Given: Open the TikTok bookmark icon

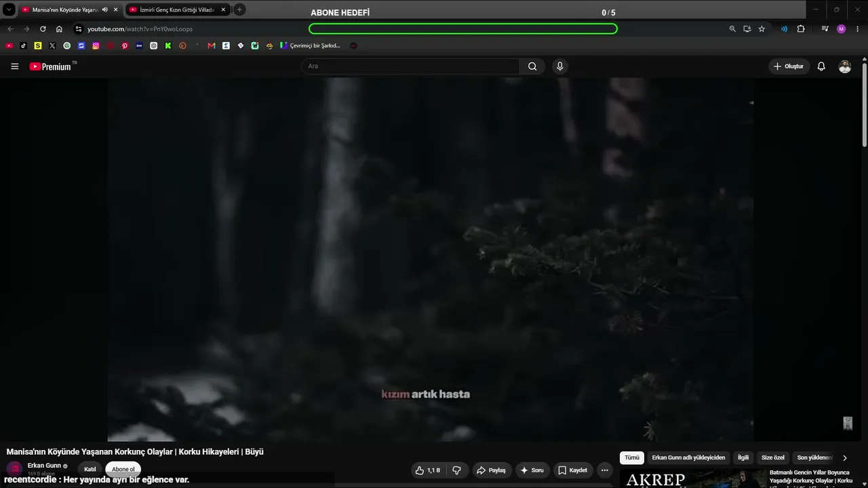Looking at the screenshot, I should [x=24, y=46].
